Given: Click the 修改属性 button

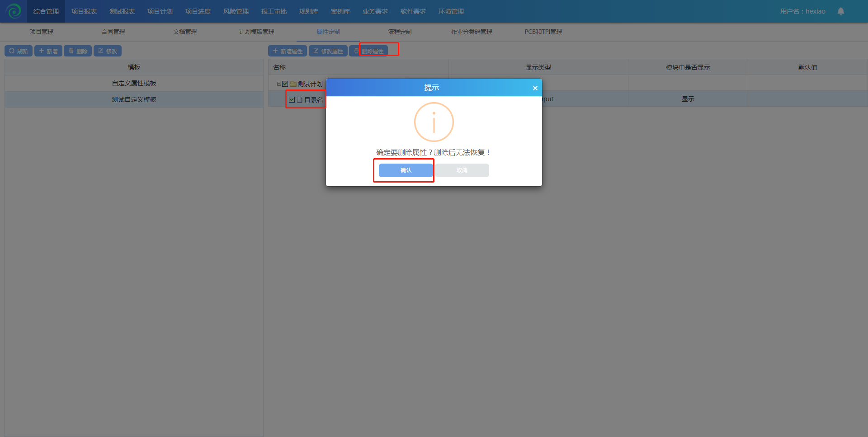Looking at the screenshot, I should tap(328, 51).
